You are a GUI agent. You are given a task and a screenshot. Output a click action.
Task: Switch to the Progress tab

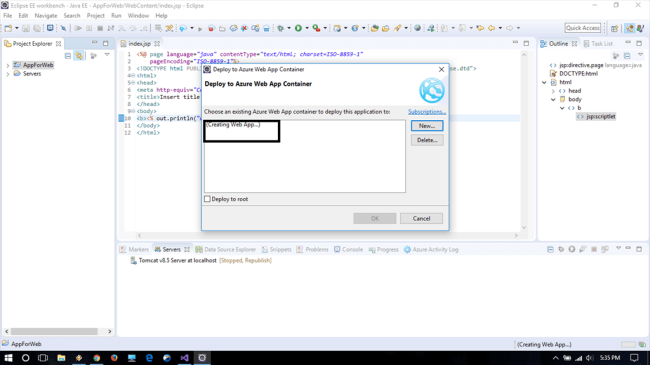point(383,249)
